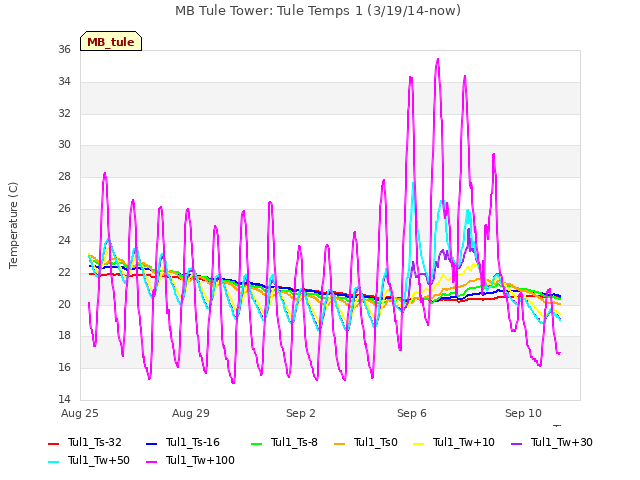Click the Temperature (C) axis title

click(x=13, y=225)
